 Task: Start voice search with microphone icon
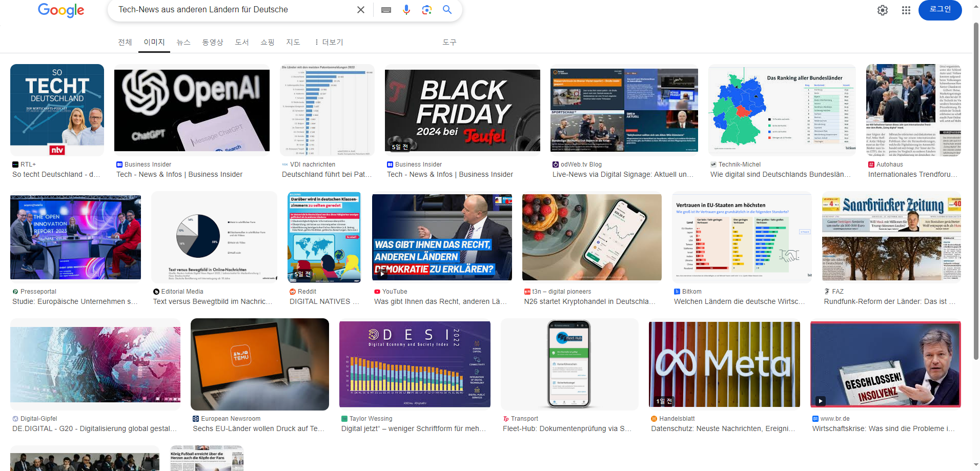[x=406, y=10]
